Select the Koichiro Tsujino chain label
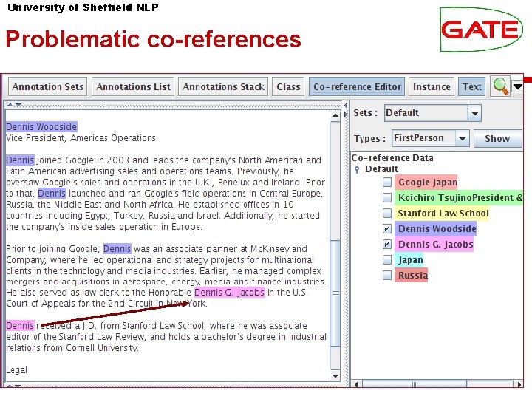 point(458,197)
